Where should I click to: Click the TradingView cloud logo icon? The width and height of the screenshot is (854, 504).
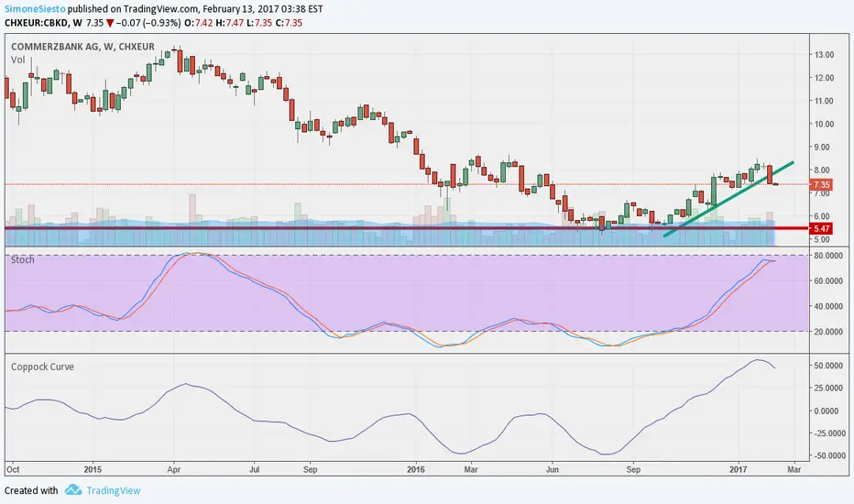click(x=73, y=490)
